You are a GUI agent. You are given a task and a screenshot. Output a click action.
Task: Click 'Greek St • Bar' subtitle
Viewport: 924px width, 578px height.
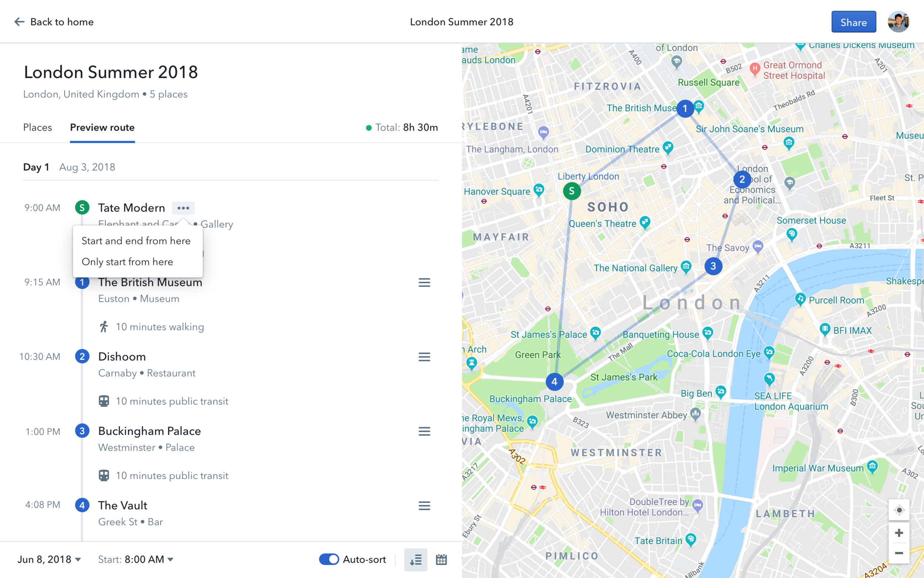[130, 522]
